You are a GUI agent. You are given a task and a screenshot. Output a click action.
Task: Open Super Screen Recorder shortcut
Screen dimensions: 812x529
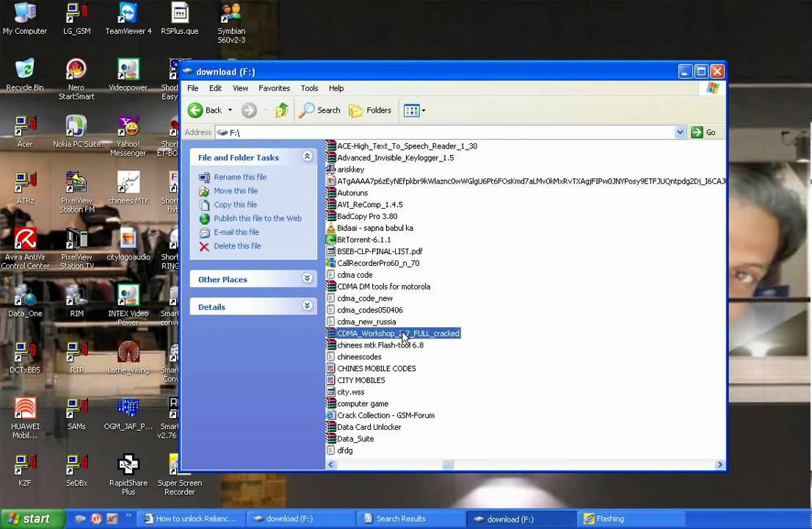coord(180,475)
